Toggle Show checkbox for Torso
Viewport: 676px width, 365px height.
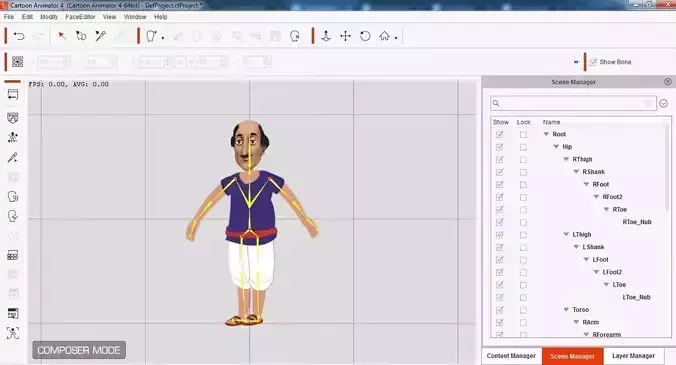point(500,310)
